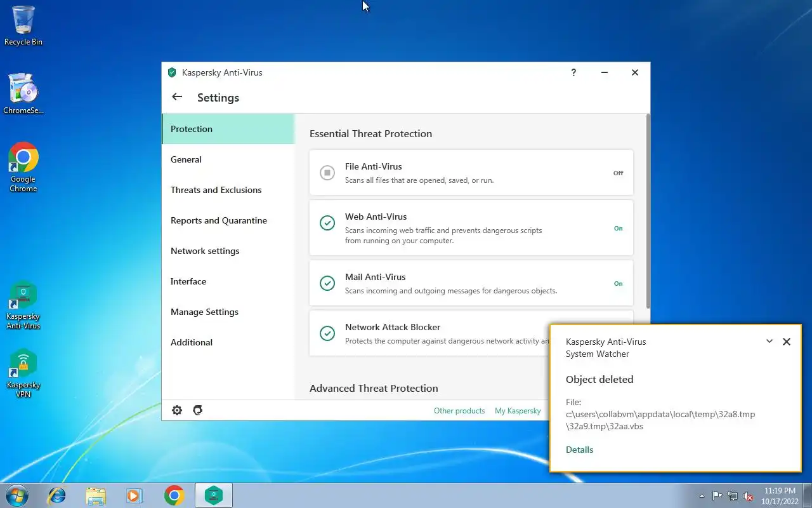Open Mail Anti-Virus settings title
This screenshot has height=508, width=812.
click(375, 277)
